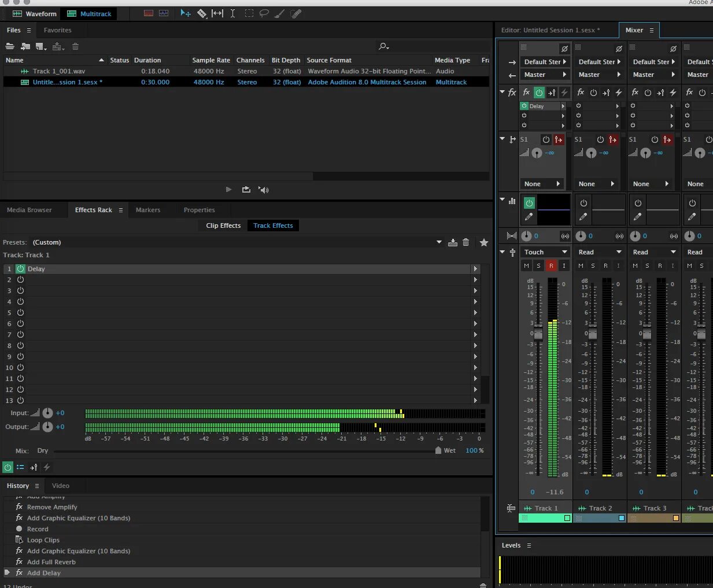Open the Properties tab
This screenshot has height=588, width=713.
[x=199, y=210]
